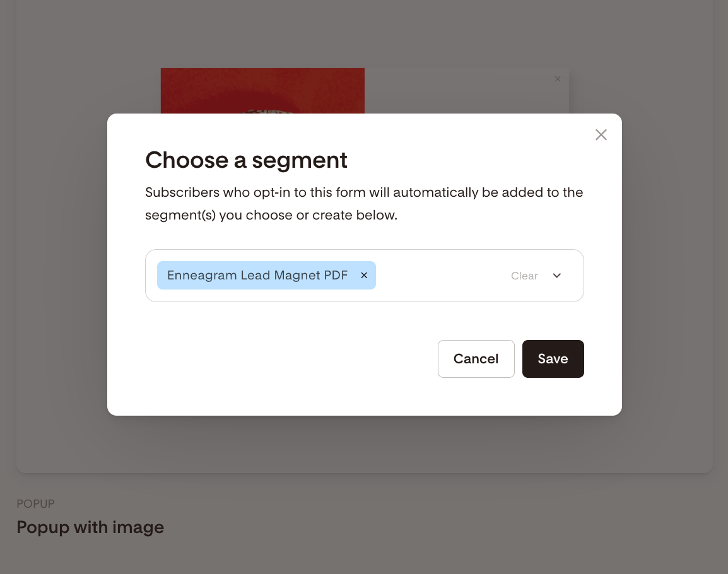The height and width of the screenshot is (574, 728).
Task: Close the popup preview behind the dialog
Action: (558, 79)
